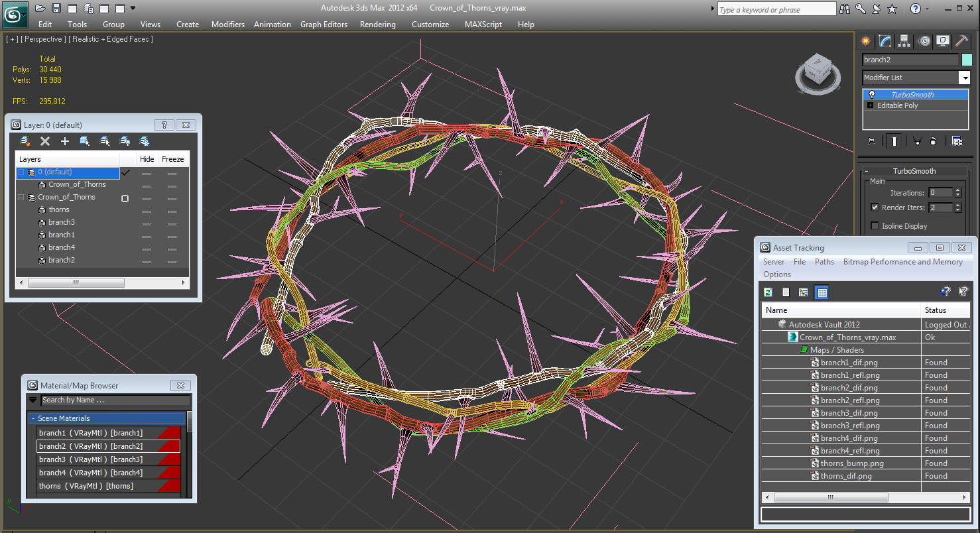This screenshot has width=980, height=533.
Task: Click Search by Name field
Action: click(x=115, y=400)
